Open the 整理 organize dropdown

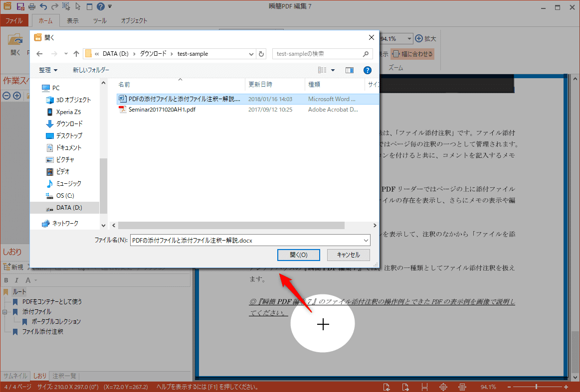tap(48, 70)
